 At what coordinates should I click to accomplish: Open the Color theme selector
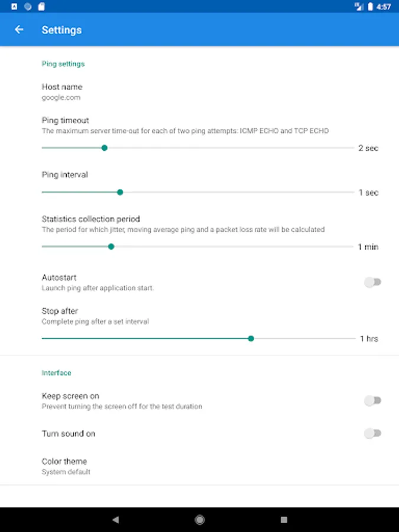pyautogui.click(x=64, y=466)
